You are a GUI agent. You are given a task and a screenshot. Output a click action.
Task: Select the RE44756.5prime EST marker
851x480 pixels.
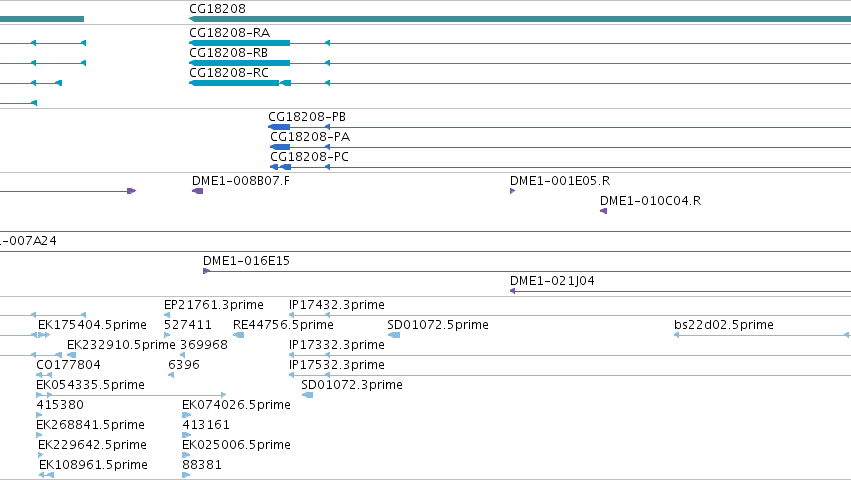[238, 335]
